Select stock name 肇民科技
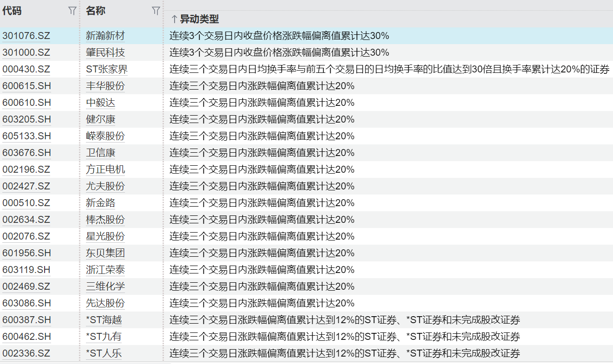Screen dimensions: 613x364 coord(105,52)
